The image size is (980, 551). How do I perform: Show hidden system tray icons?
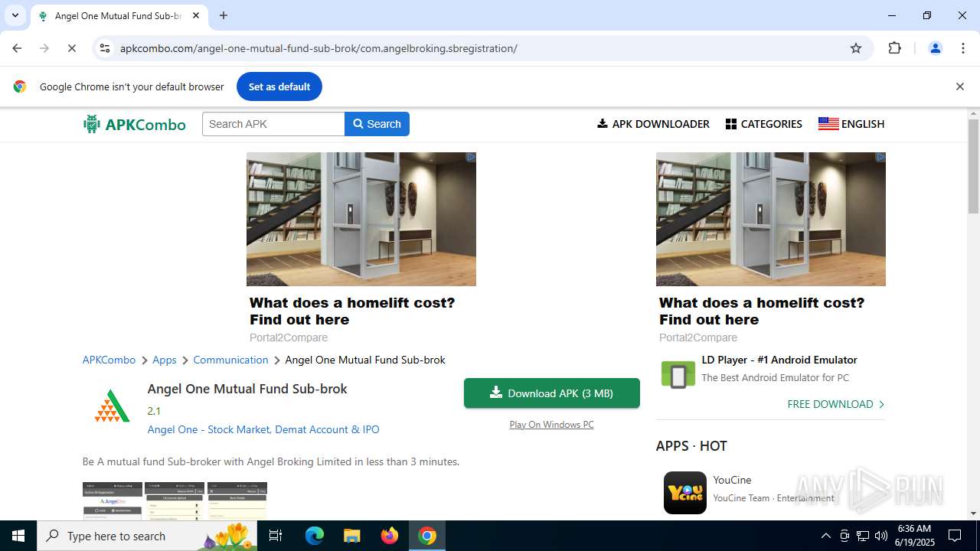pyautogui.click(x=825, y=536)
